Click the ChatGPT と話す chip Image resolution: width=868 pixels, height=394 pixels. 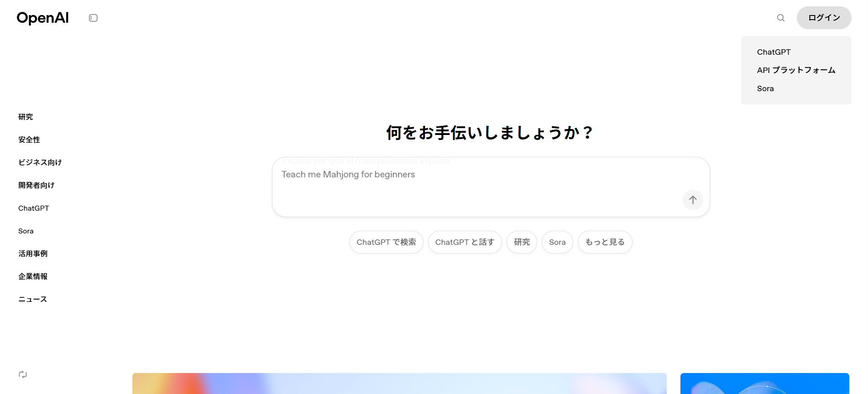(x=465, y=242)
